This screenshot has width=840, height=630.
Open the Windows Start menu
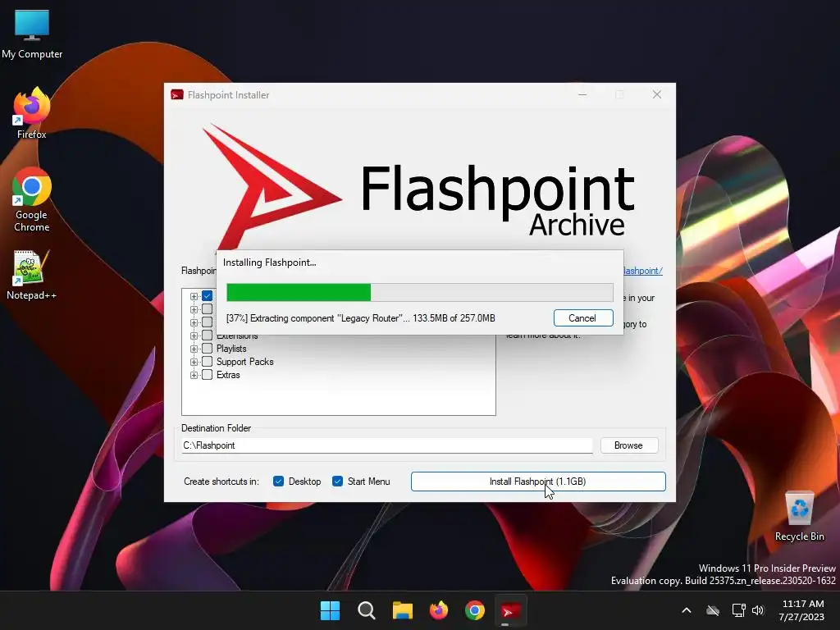(330, 610)
